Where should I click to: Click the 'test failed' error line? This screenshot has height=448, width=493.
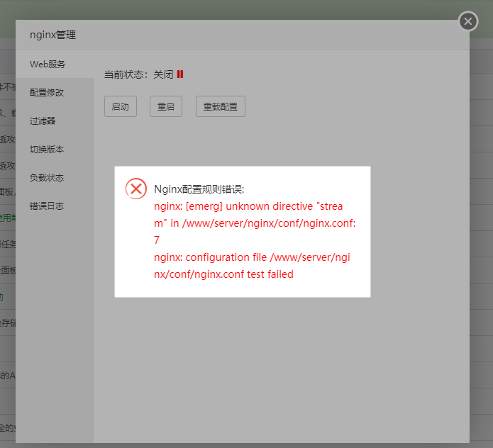[252, 266]
